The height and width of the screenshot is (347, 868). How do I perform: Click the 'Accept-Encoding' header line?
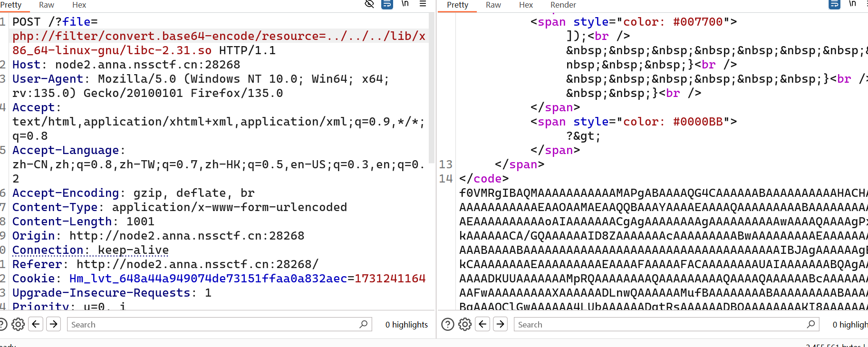click(134, 193)
